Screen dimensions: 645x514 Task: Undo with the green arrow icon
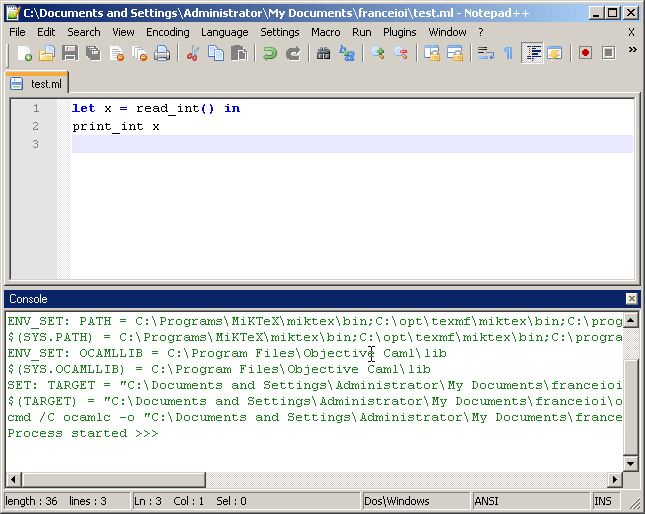coord(270,53)
